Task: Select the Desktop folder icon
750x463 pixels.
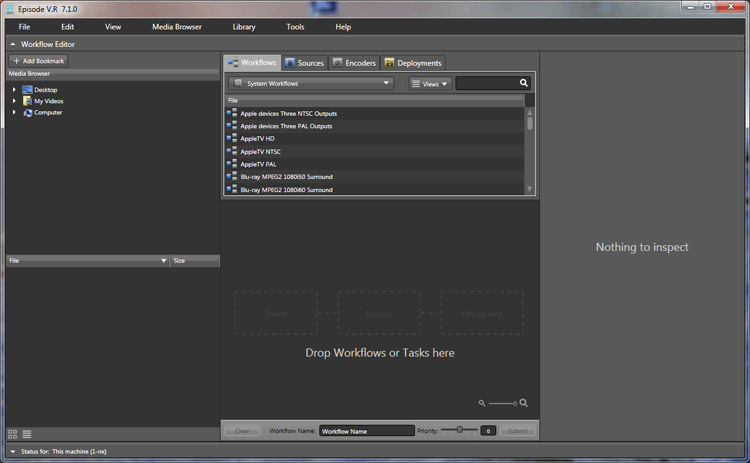Action: click(x=27, y=89)
